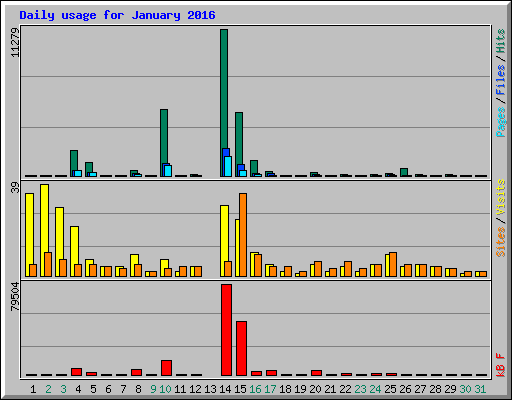This screenshot has width=512, height=400.
Task: Click the red KB bar for day 10
Action: point(166,368)
